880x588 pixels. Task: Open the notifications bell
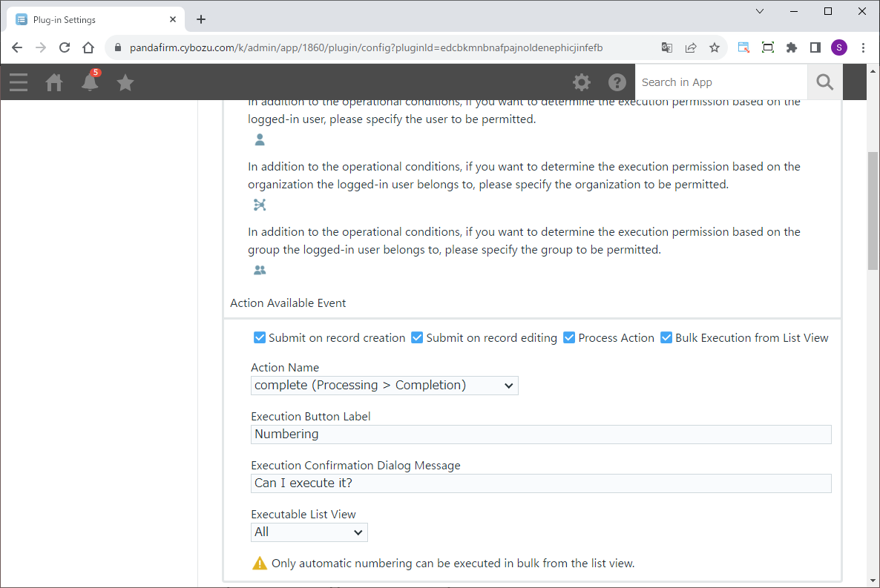[x=90, y=82]
